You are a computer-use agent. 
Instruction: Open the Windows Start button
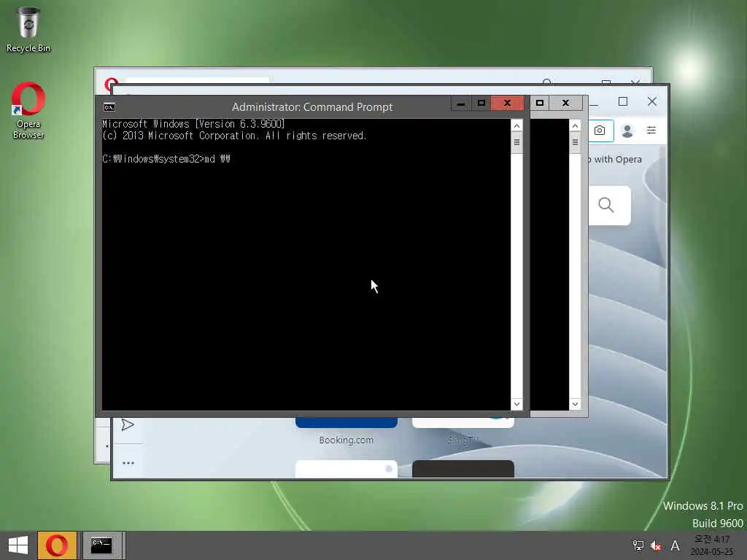tap(18, 545)
